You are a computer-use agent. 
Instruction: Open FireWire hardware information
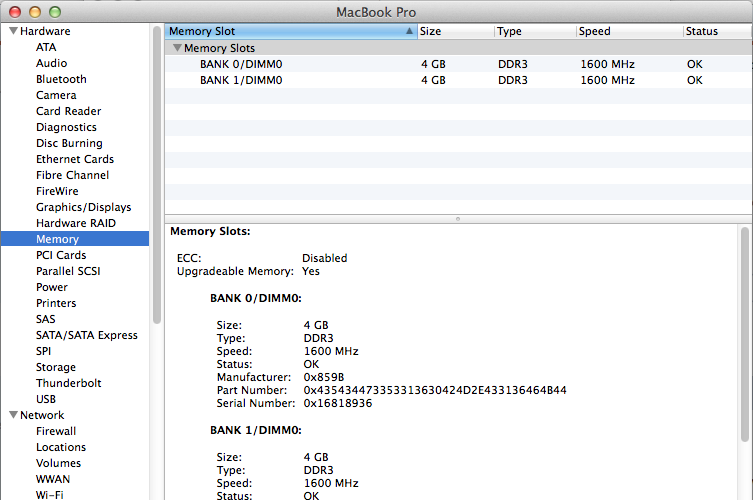[57, 191]
